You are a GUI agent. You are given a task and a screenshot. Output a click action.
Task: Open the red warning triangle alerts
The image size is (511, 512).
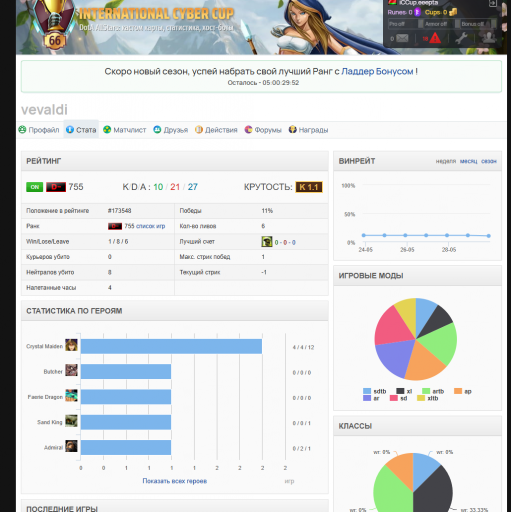pos(435,38)
